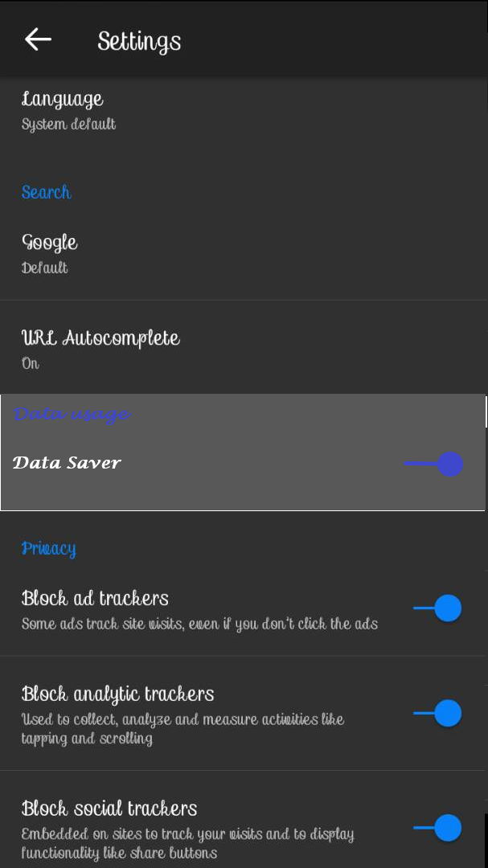
Task: Tap the Block ad trackers label
Action: (x=95, y=598)
